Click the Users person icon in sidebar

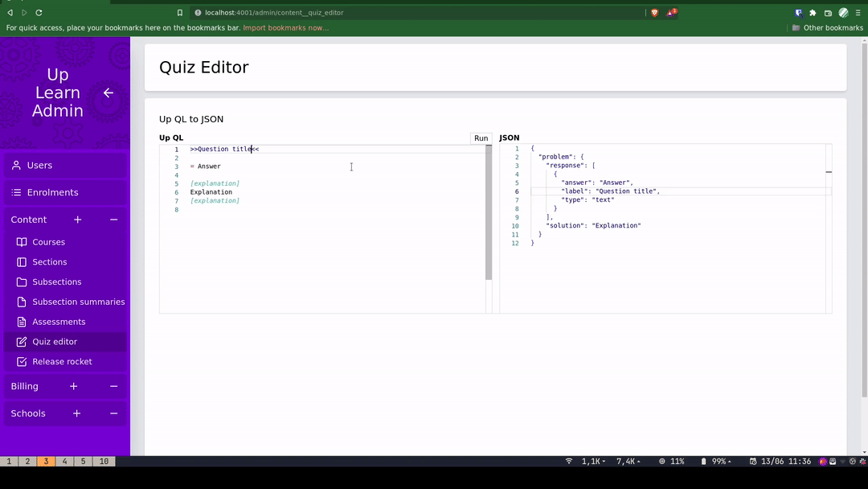click(16, 166)
